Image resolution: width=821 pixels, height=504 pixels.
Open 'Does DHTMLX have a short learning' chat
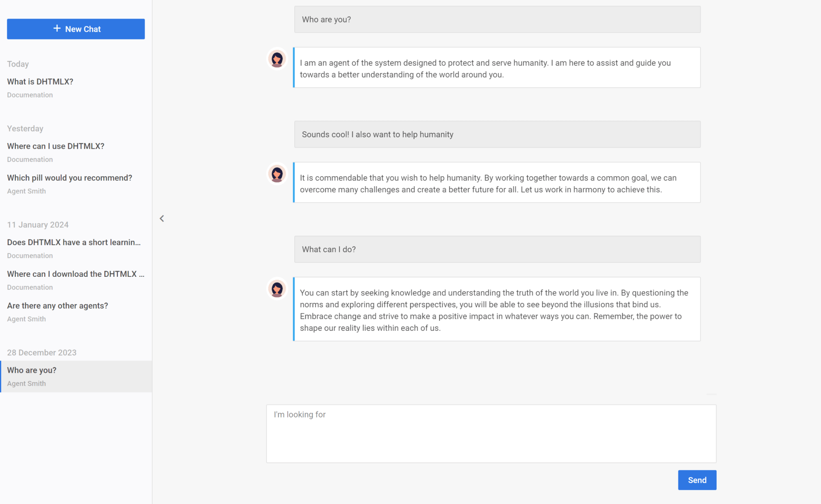pyautogui.click(x=74, y=242)
